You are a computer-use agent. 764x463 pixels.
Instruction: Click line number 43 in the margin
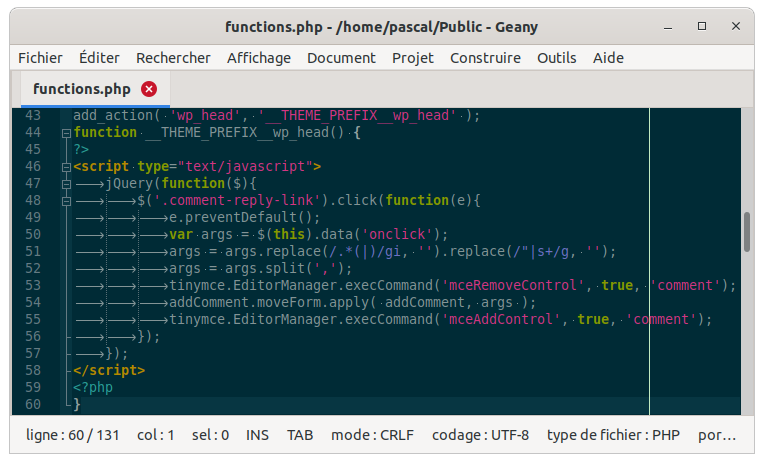coord(33,116)
